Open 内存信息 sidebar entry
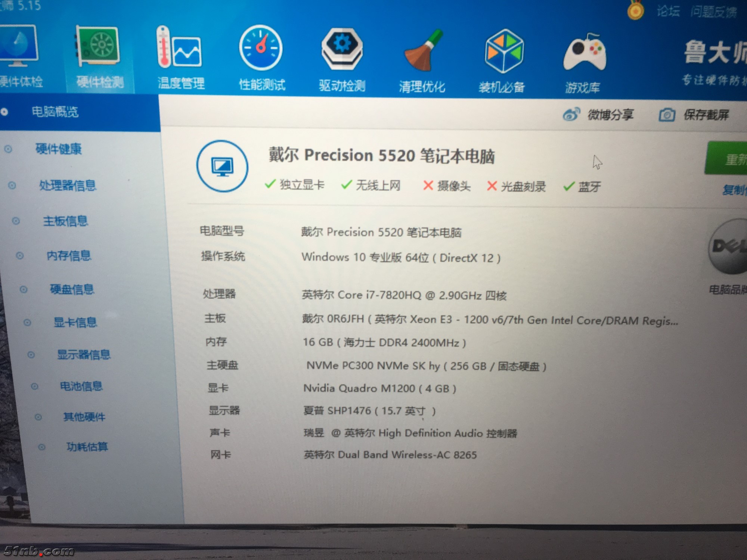The height and width of the screenshot is (560, 747). point(69,255)
